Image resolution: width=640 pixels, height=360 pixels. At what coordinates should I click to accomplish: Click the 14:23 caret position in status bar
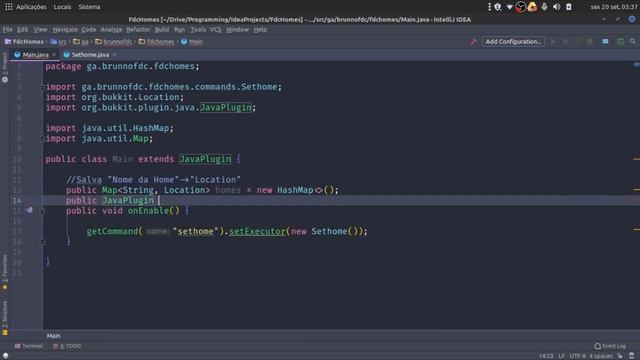546,356
